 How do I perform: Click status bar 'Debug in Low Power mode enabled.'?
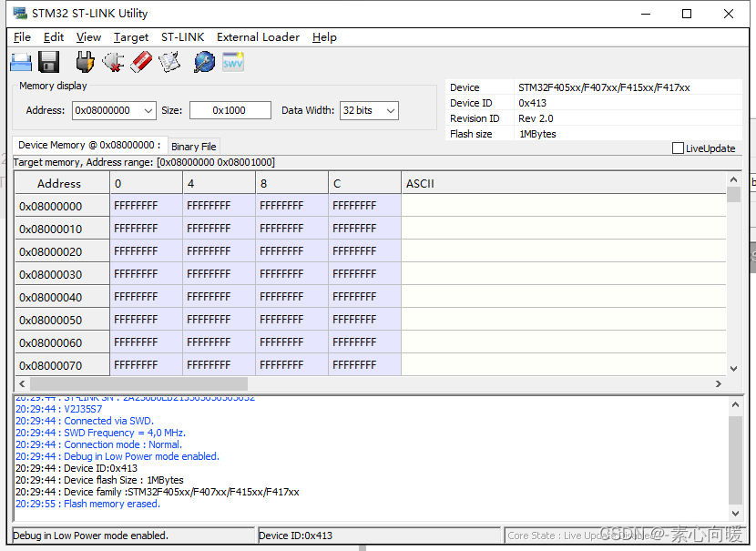coord(91,536)
